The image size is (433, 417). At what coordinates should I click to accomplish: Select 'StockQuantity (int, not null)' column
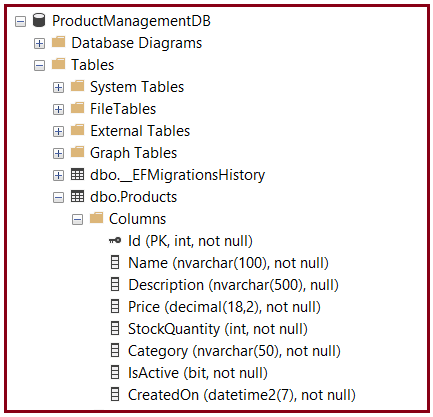[x=218, y=329]
